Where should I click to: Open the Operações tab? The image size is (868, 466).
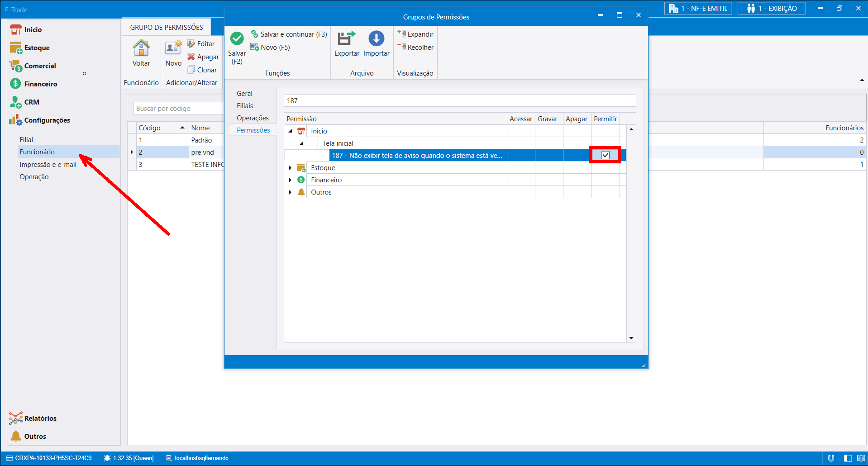(x=253, y=118)
